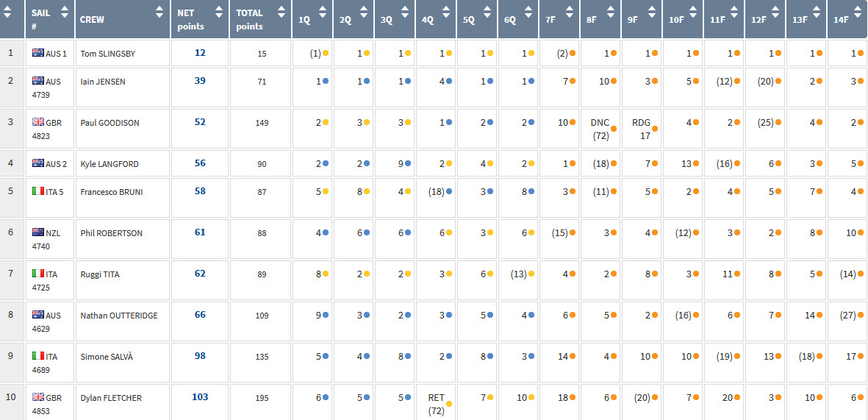The width and height of the screenshot is (868, 420).
Task: Click DNC (72) result in 8F column
Action: pos(600,129)
